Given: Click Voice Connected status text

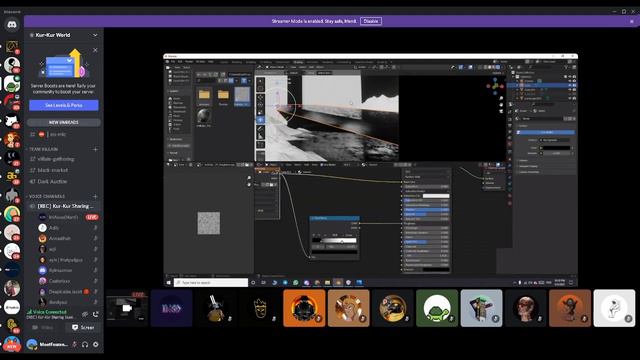Looking at the screenshot, I should tap(50, 312).
